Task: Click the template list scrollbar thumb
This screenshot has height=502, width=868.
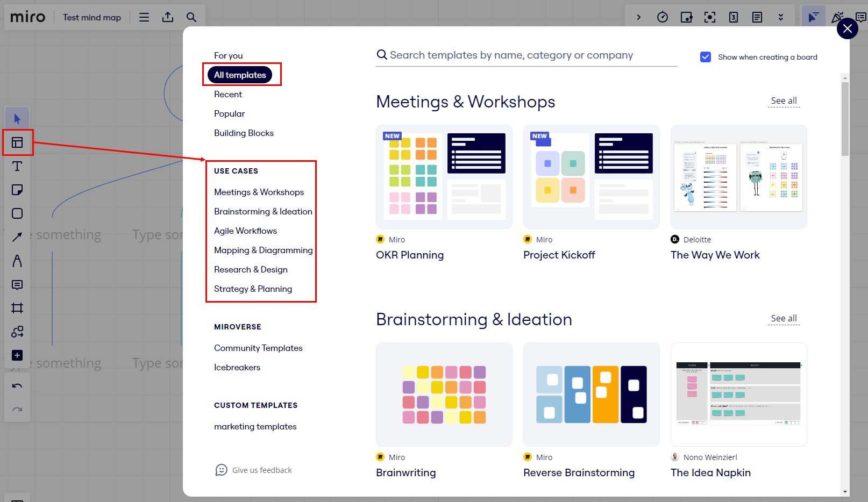Action: 845,119
